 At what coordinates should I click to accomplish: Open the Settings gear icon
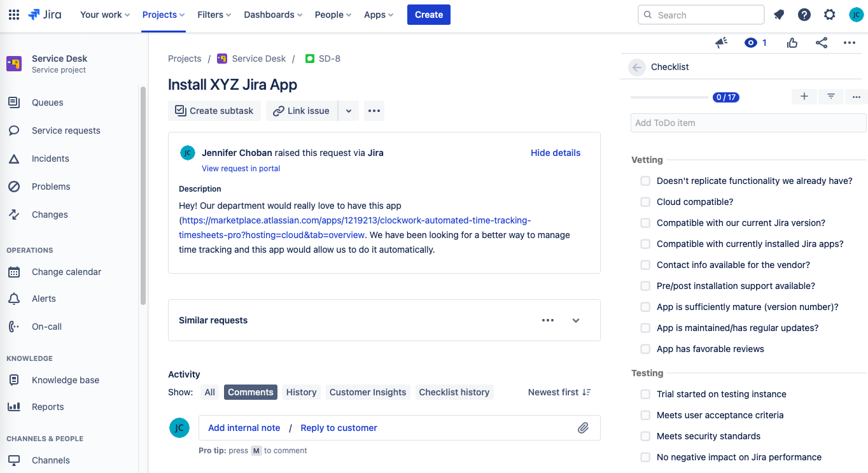coord(830,15)
